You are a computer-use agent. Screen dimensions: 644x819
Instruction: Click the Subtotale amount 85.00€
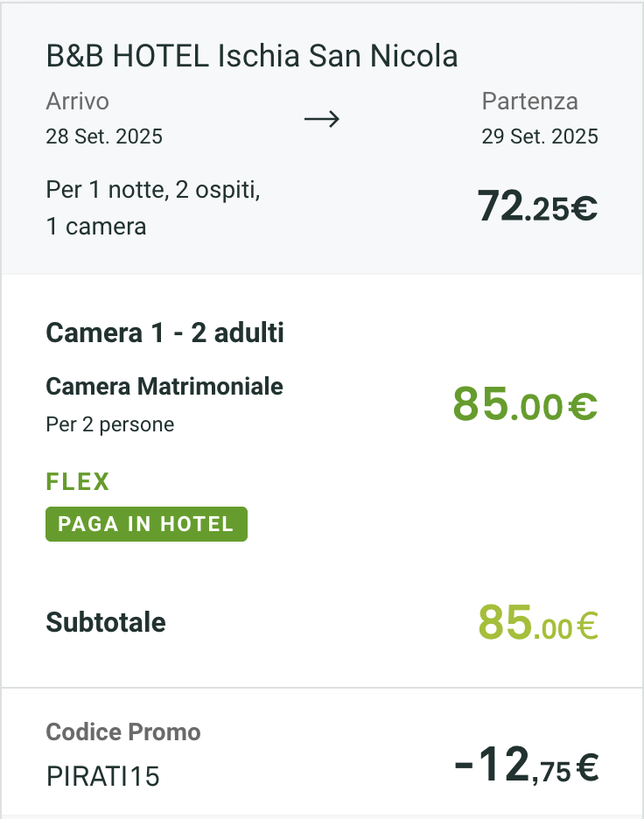coord(538,623)
